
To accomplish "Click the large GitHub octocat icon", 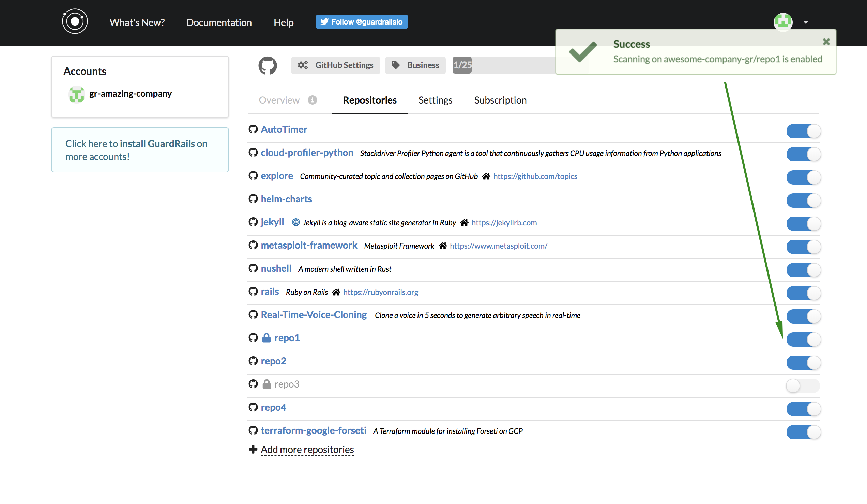I will coord(268,65).
